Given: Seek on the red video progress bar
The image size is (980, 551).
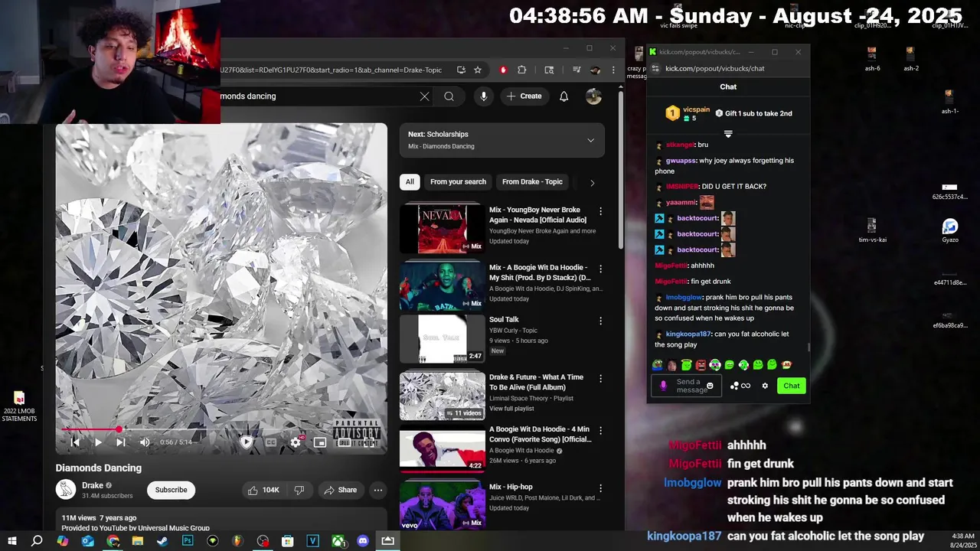Looking at the screenshot, I should (221, 429).
